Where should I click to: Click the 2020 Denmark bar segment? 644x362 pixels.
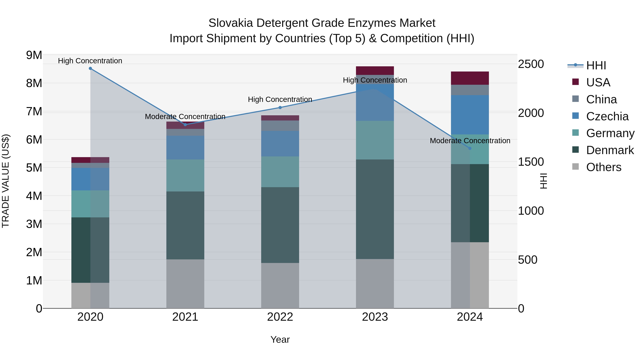[91, 250]
